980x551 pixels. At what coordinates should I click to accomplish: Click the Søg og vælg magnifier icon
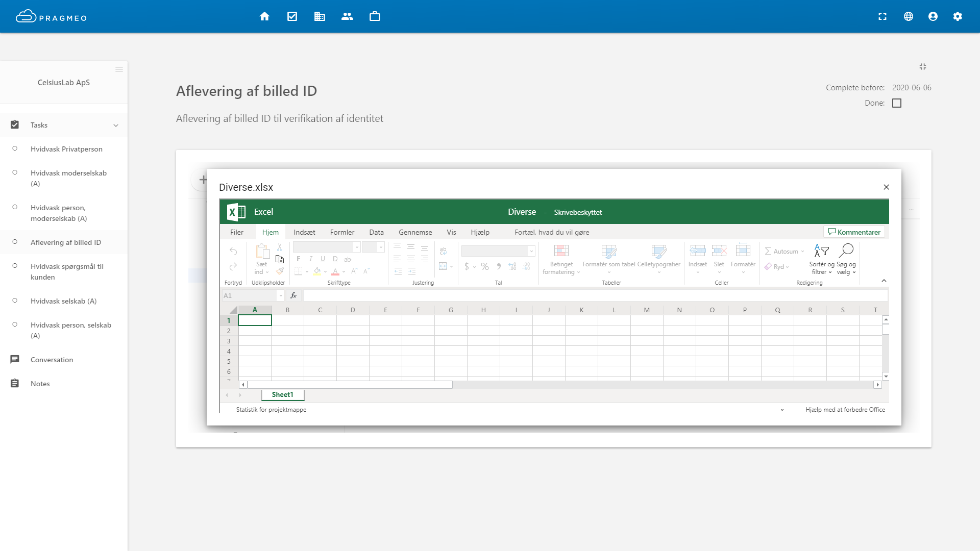tap(846, 250)
